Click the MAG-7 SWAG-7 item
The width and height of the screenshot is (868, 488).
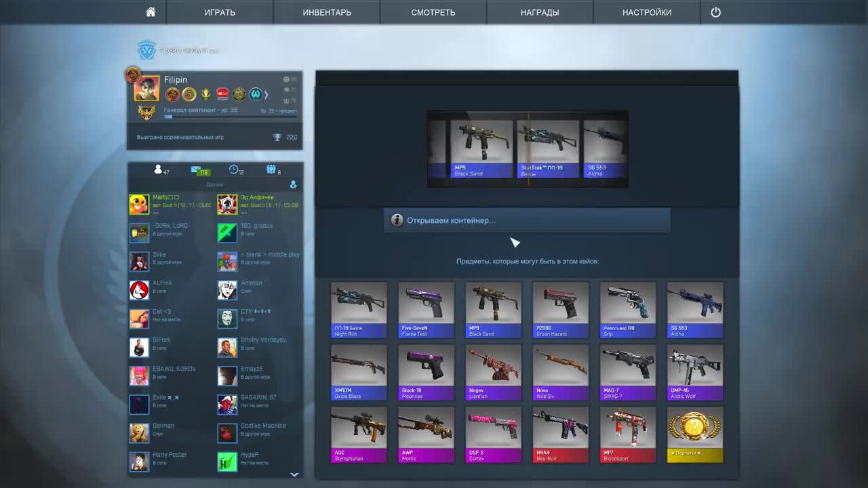point(628,372)
